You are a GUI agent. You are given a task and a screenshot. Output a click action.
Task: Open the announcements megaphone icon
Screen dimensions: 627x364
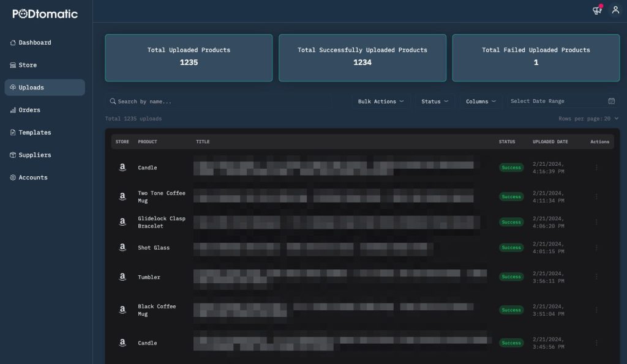pos(596,10)
